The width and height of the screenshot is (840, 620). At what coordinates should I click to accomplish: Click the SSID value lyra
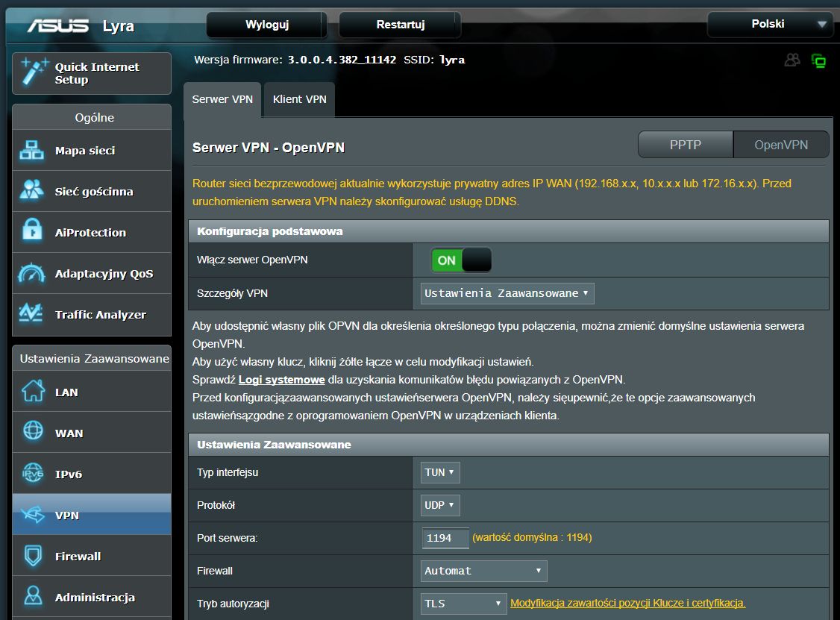tap(452, 60)
